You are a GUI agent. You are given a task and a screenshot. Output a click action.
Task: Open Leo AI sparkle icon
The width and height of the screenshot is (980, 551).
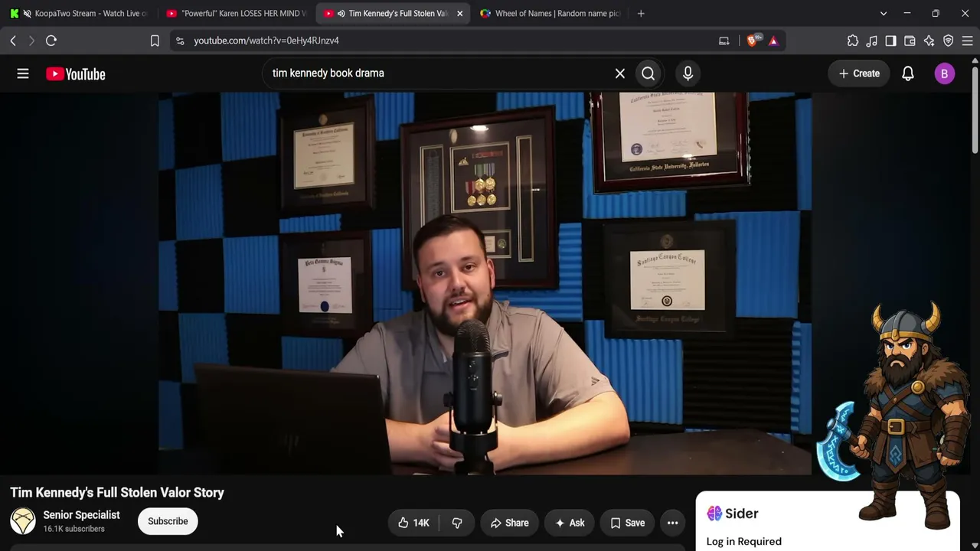click(929, 41)
